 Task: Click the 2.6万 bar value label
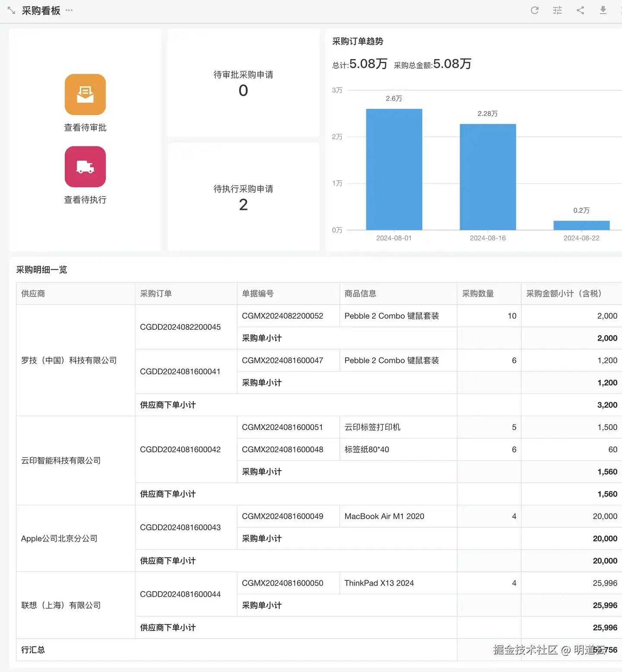click(x=394, y=99)
